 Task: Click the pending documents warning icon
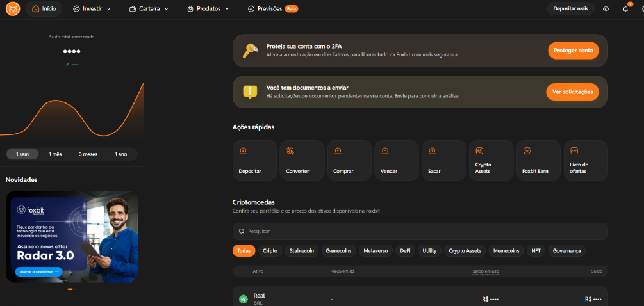pyautogui.click(x=250, y=92)
